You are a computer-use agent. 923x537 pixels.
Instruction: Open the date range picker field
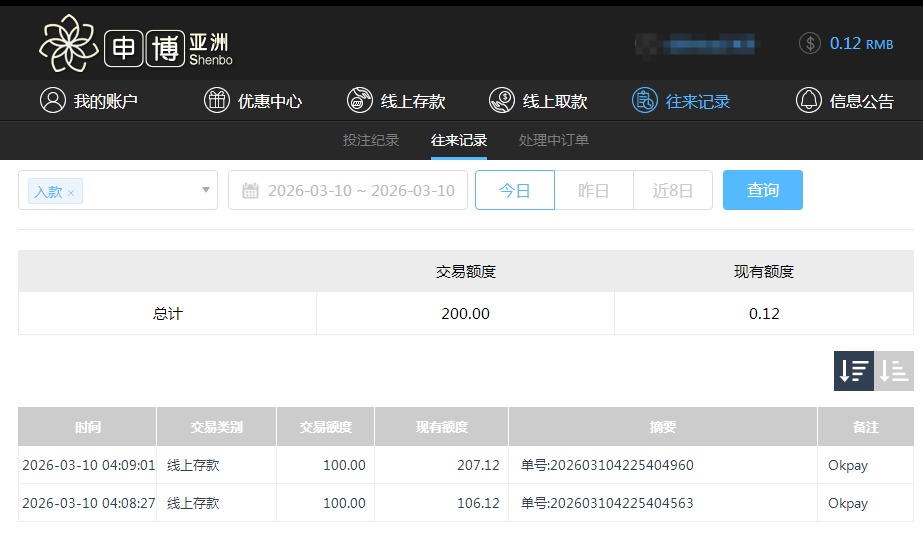click(348, 190)
